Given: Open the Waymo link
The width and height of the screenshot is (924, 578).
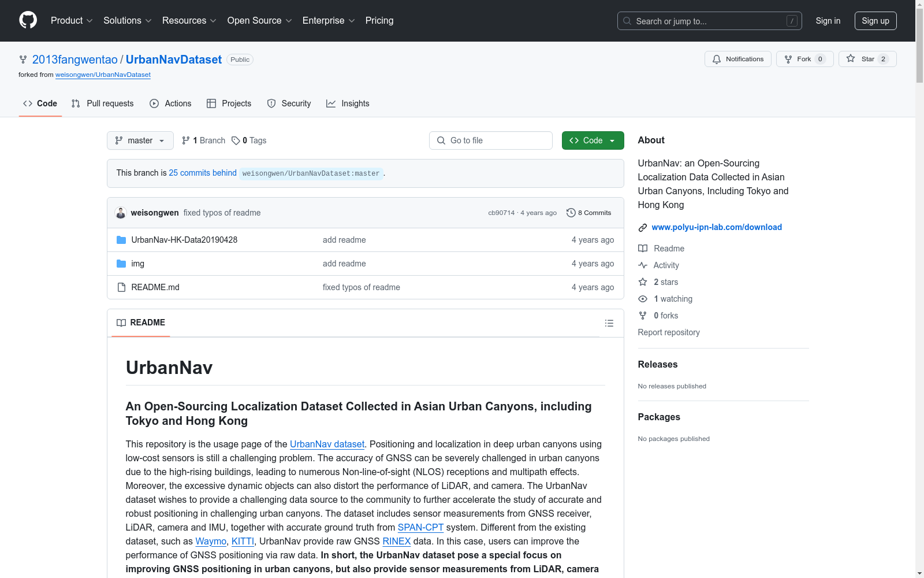Looking at the screenshot, I should pyautogui.click(x=211, y=541).
